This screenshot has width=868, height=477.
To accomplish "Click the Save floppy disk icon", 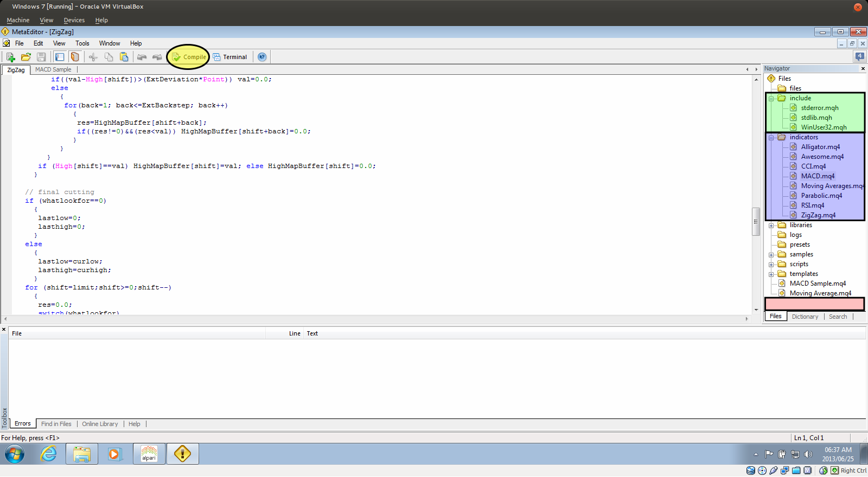I will click(x=41, y=57).
